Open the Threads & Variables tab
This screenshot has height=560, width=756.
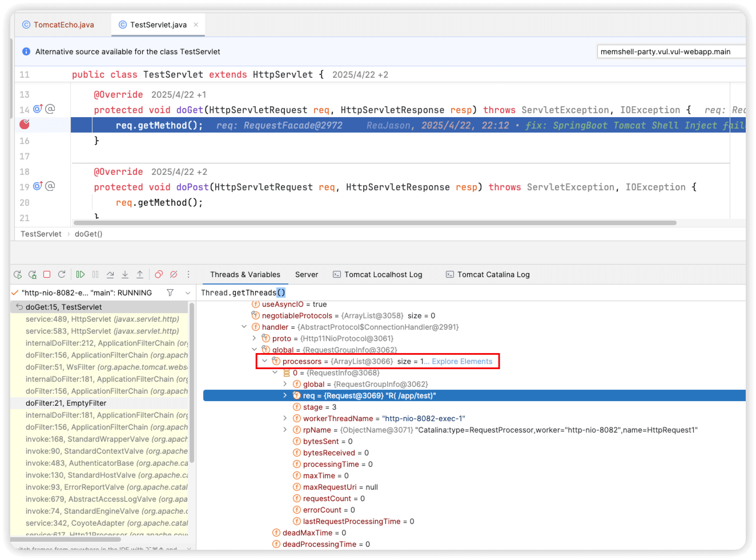245,274
